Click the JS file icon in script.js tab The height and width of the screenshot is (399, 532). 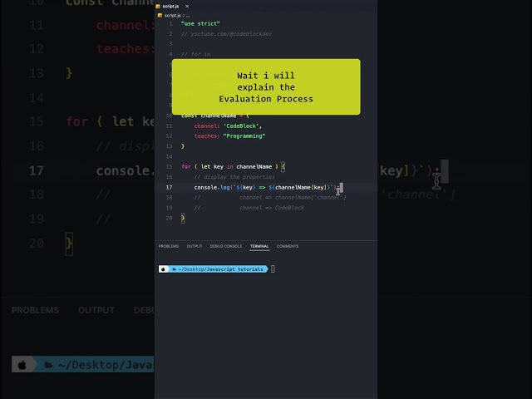[x=158, y=6]
